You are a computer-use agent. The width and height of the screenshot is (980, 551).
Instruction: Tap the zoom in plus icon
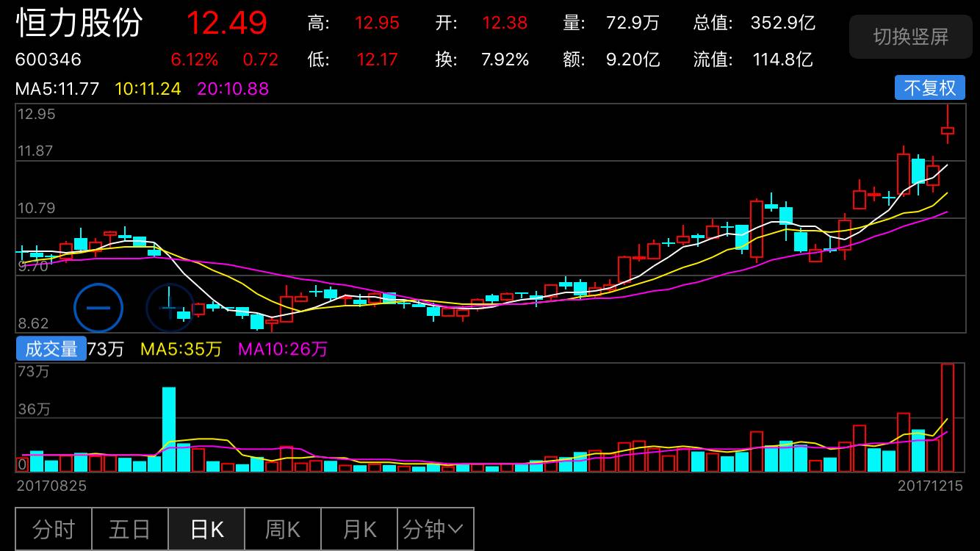click(170, 307)
